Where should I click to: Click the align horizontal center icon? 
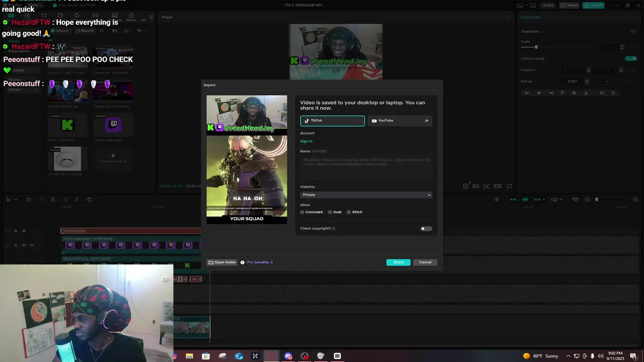(539, 93)
